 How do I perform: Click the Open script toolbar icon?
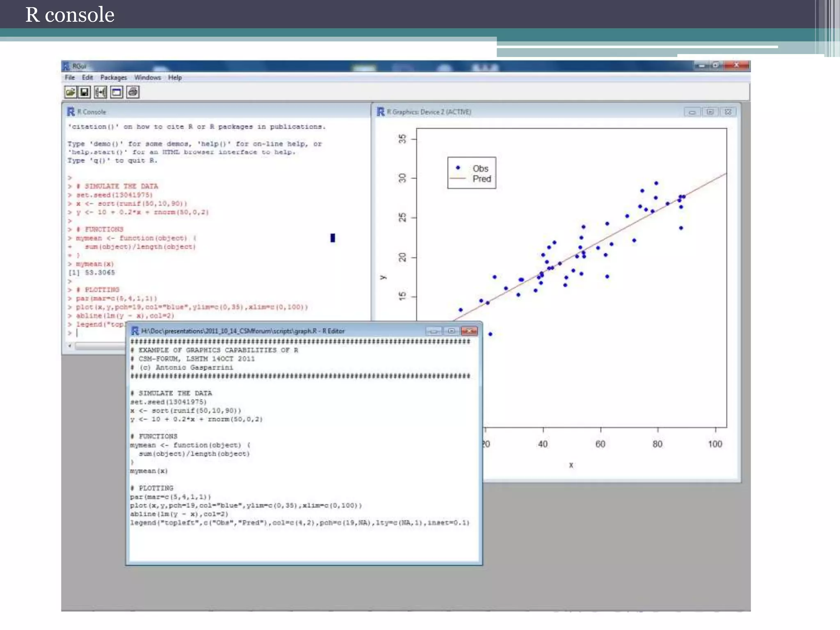[x=71, y=92]
